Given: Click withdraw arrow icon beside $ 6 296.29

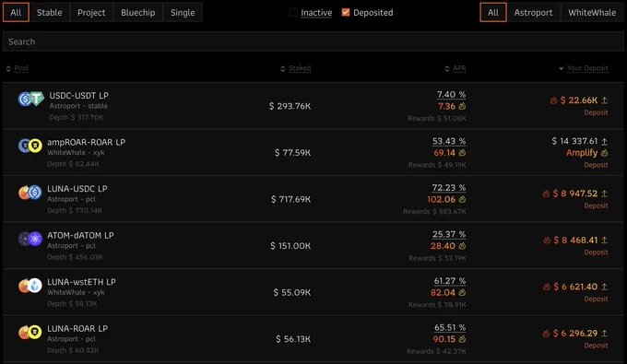Looking at the screenshot, I should 605,334.
